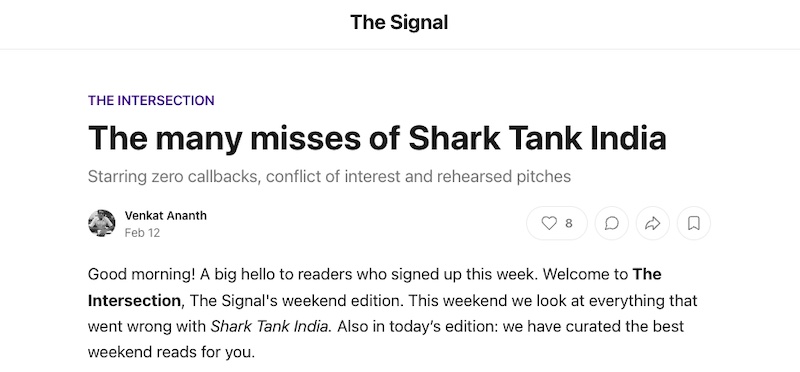Like the post with the heart icon
The width and height of the screenshot is (800, 372).
pos(549,223)
